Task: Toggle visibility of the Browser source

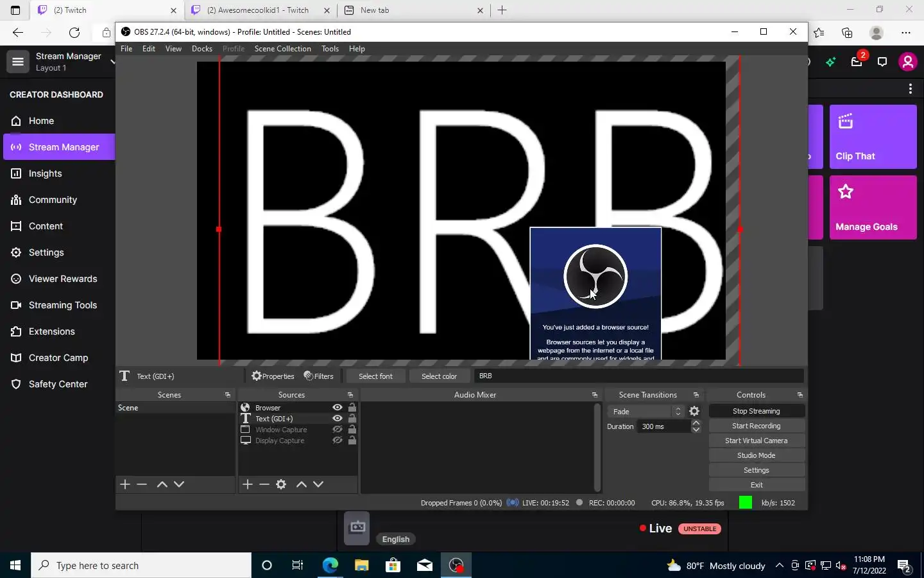Action: 337,408
